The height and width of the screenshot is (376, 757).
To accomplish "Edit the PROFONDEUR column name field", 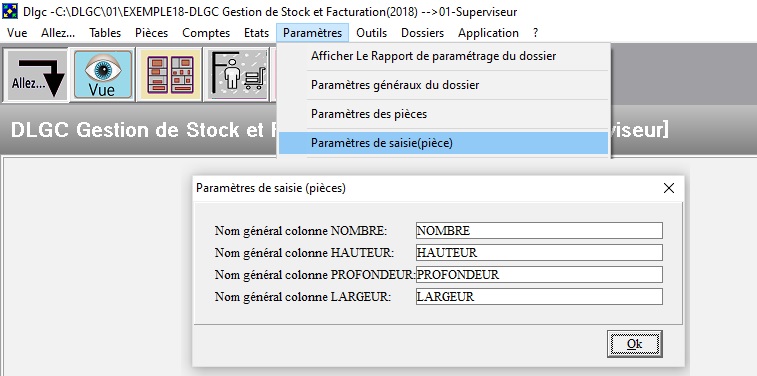I will pyautogui.click(x=539, y=275).
